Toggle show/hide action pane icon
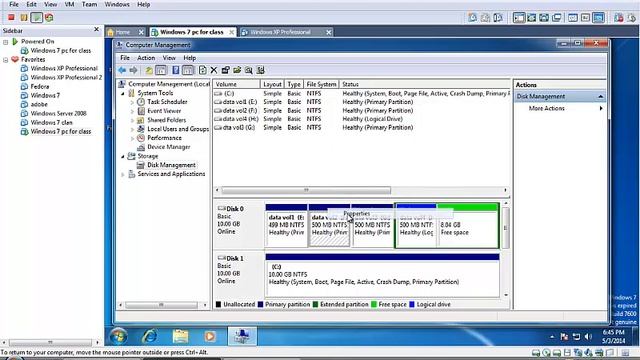Image resolution: width=640 pixels, height=360 pixels. 188,70
